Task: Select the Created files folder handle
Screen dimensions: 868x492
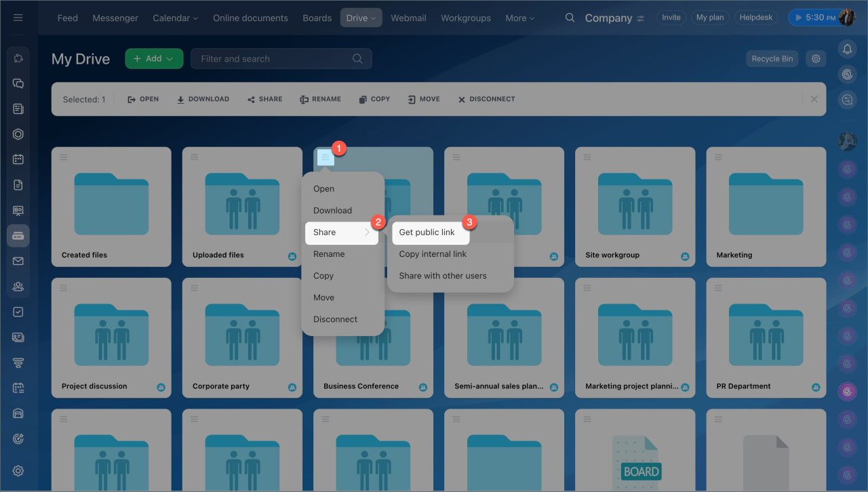Action: tap(63, 157)
